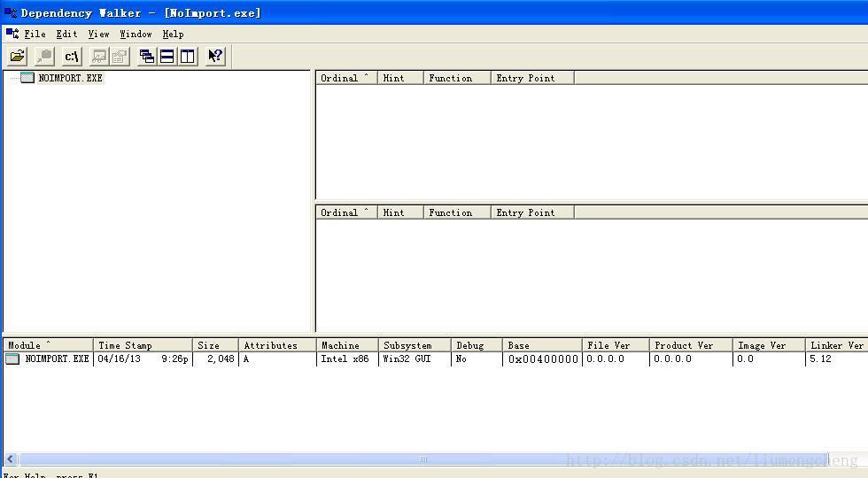Screen dimensions: 868x478
Task: Open the View menu
Action: [98, 34]
